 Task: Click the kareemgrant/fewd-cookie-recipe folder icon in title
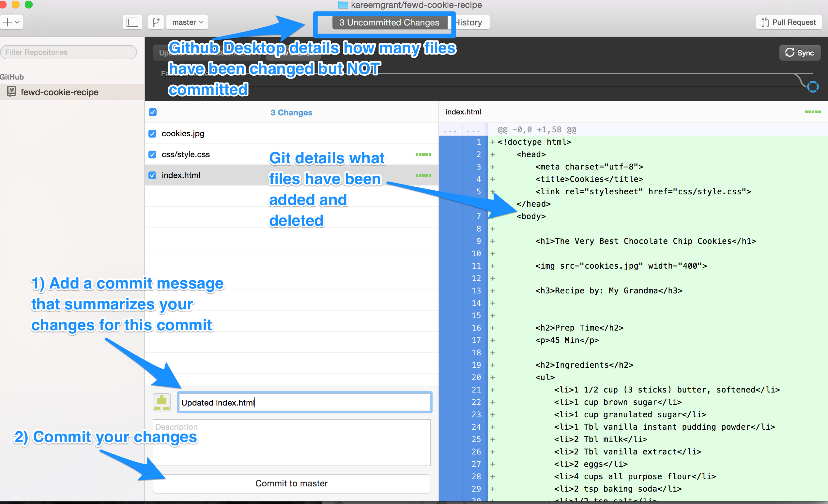(343, 5)
